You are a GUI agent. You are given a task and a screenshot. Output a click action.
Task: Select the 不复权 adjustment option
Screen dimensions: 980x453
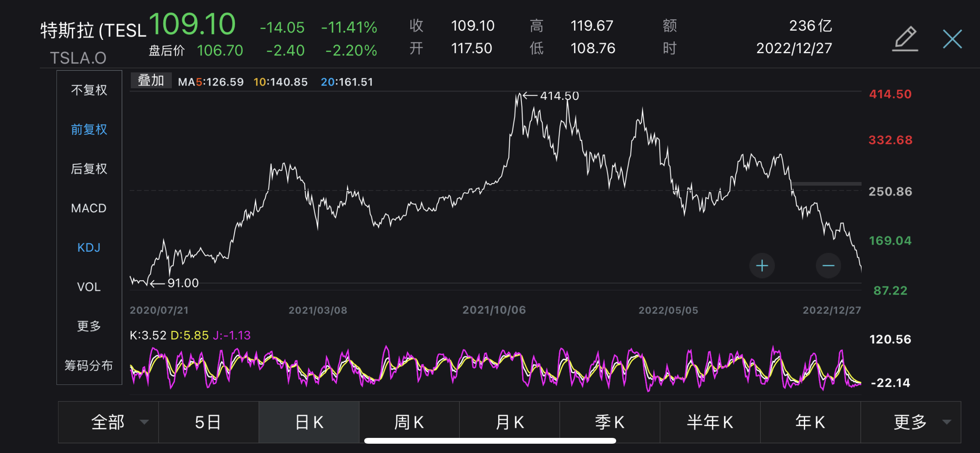(x=89, y=90)
